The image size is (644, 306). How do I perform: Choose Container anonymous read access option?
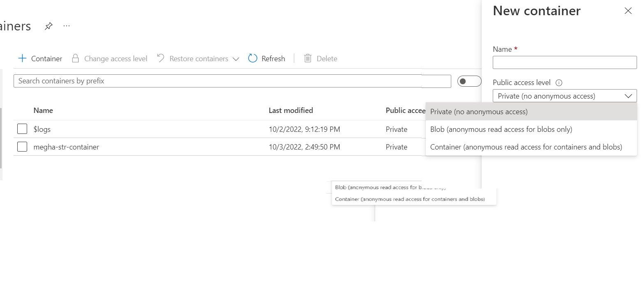tap(525, 147)
